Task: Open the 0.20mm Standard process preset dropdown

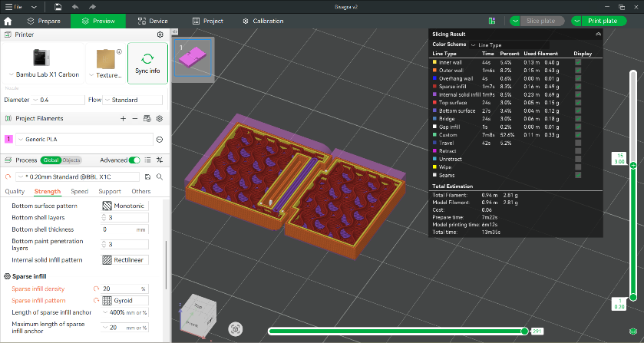Action: point(78,176)
